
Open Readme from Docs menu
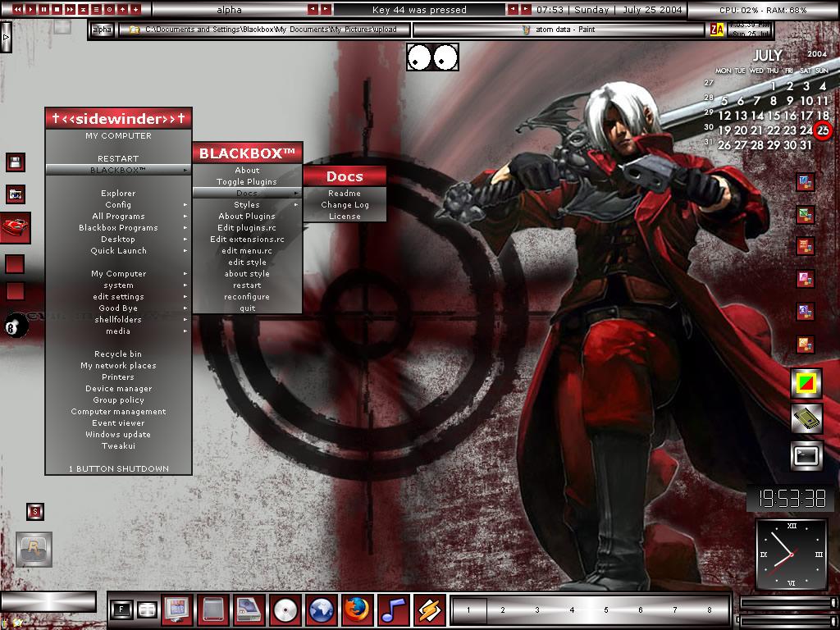[345, 194]
